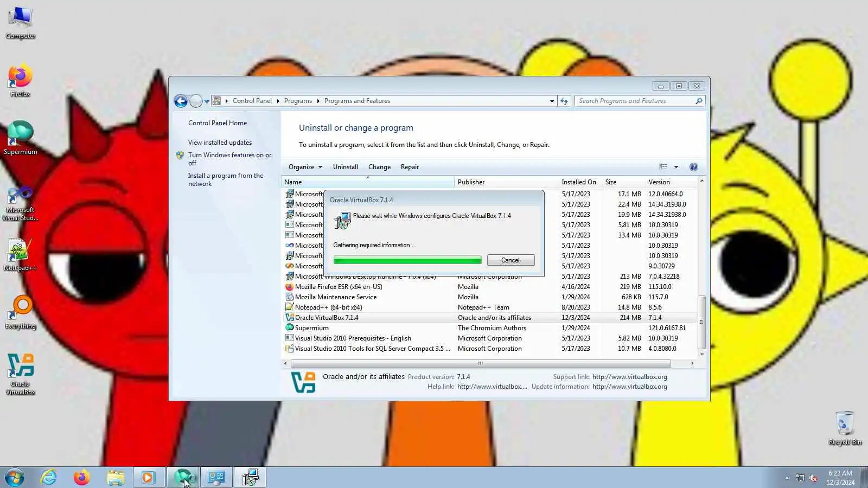
Task: Refresh the Programs and Features address bar
Action: pyautogui.click(x=564, y=101)
